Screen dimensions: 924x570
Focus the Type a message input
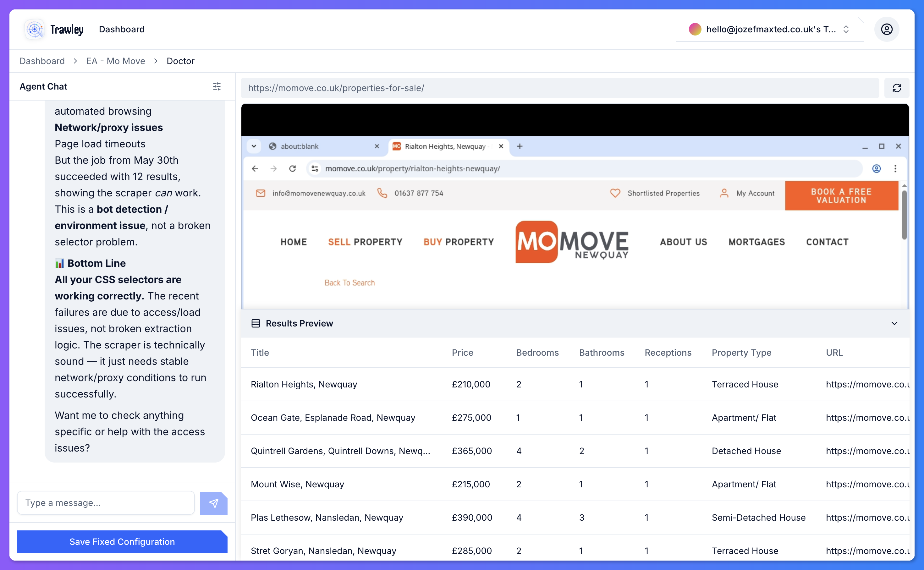coord(106,503)
